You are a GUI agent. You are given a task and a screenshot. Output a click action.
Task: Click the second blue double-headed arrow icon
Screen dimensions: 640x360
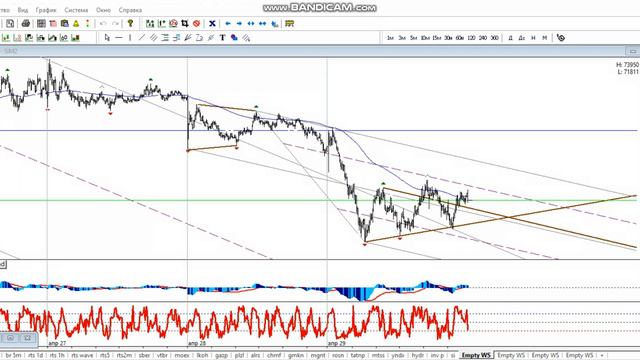pos(262,24)
